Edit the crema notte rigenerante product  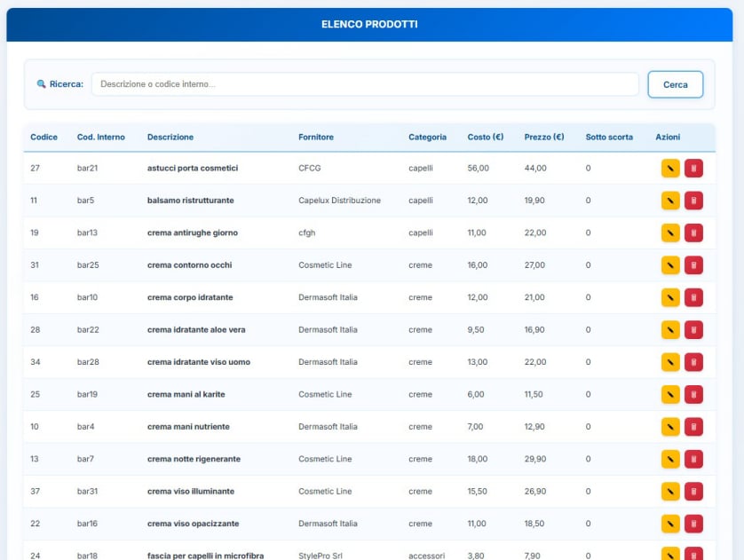tap(670, 460)
